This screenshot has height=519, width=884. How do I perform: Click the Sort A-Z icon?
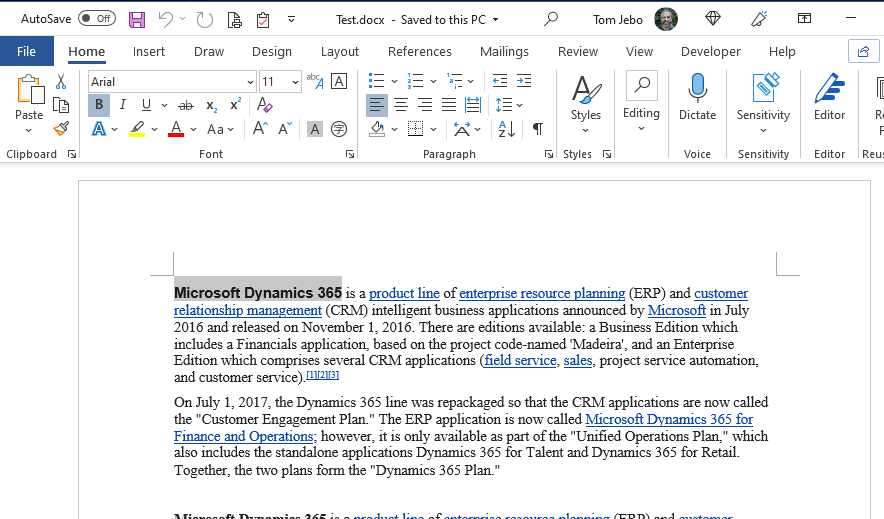click(506, 129)
